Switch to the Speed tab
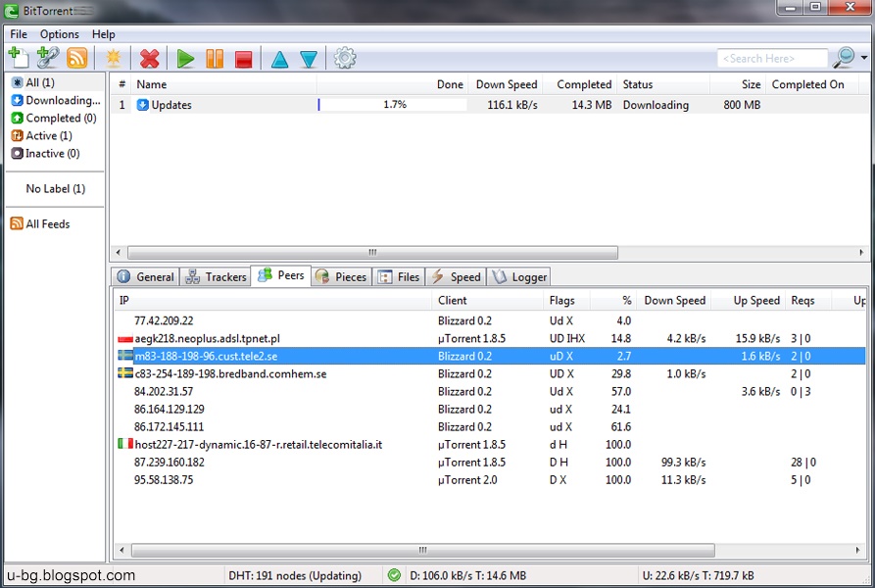Viewport: 875px width, 588px height. tap(456, 276)
